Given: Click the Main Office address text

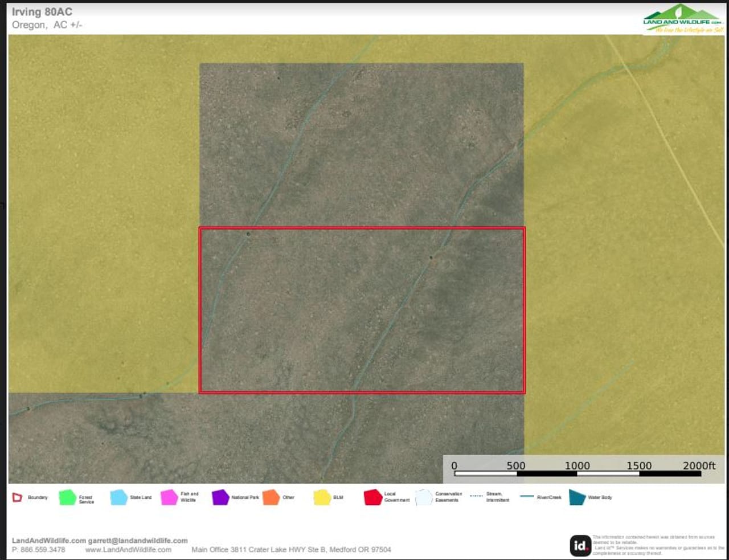Looking at the screenshot, I should pos(291,550).
